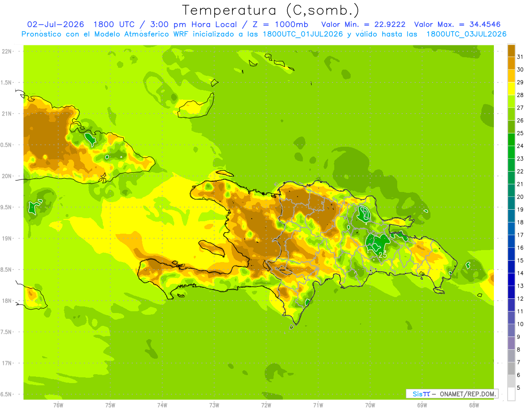Click legend value '28'
532x411 pixels.
click(x=520, y=95)
